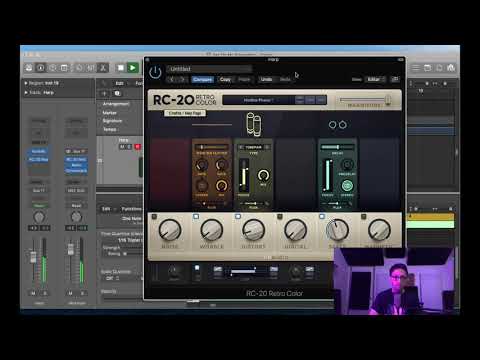Open the Mixer from Logic's toolbar

(91, 68)
